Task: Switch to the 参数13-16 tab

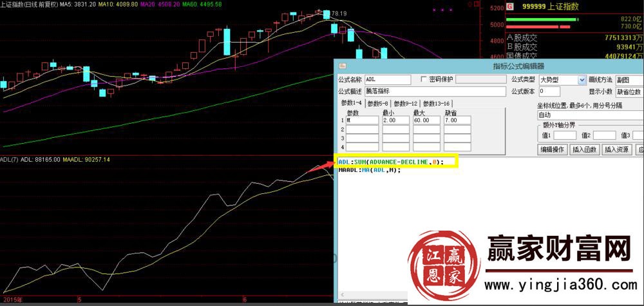Action: pos(437,104)
